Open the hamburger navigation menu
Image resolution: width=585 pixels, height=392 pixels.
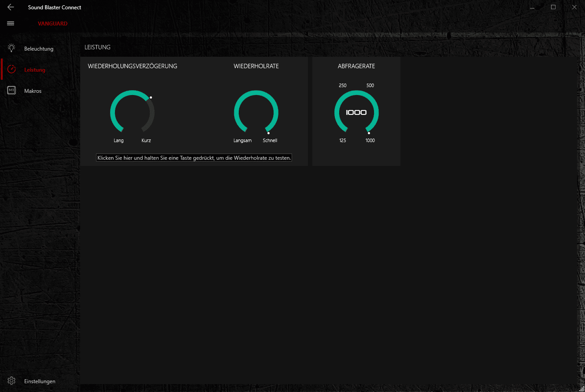[x=11, y=23]
